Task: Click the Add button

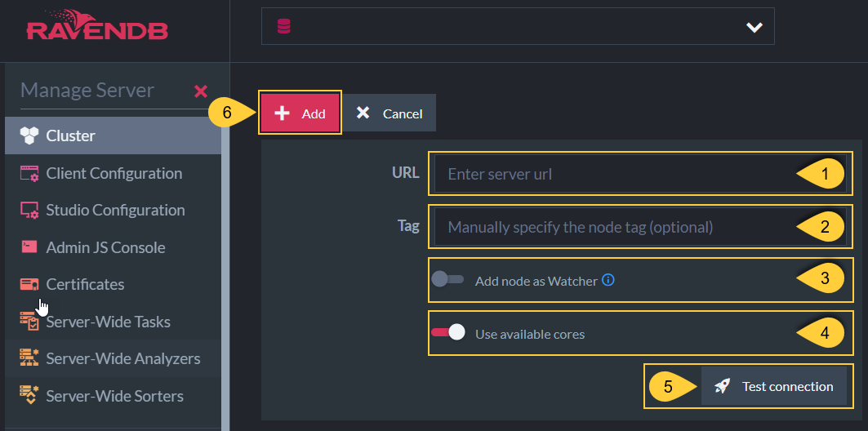Action: click(x=300, y=113)
